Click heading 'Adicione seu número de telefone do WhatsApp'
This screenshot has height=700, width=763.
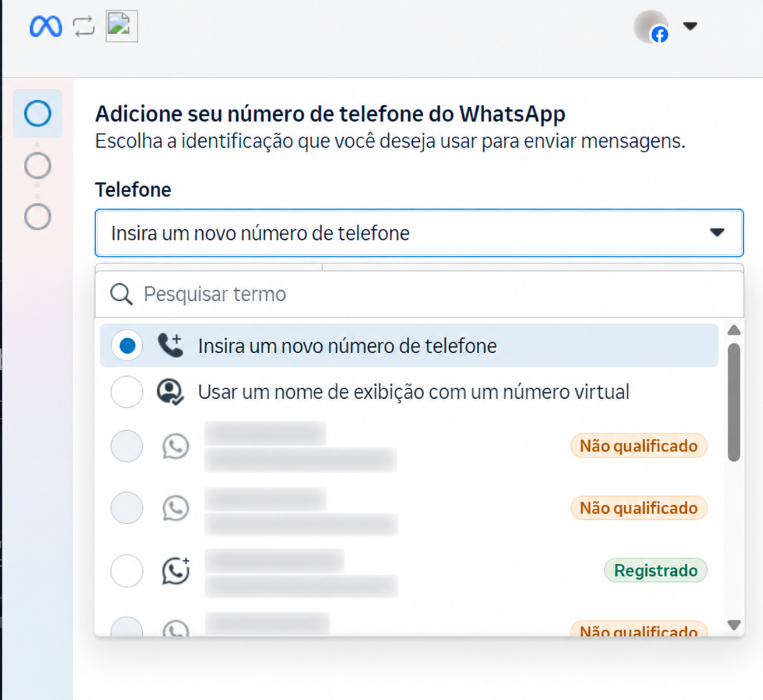[x=330, y=114]
